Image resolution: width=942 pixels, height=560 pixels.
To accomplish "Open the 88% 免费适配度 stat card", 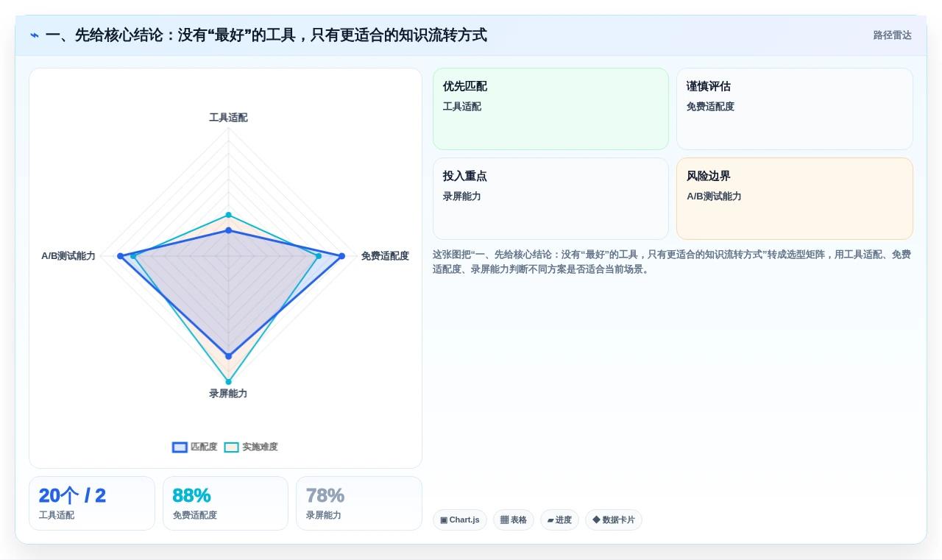I will tap(225, 503).
